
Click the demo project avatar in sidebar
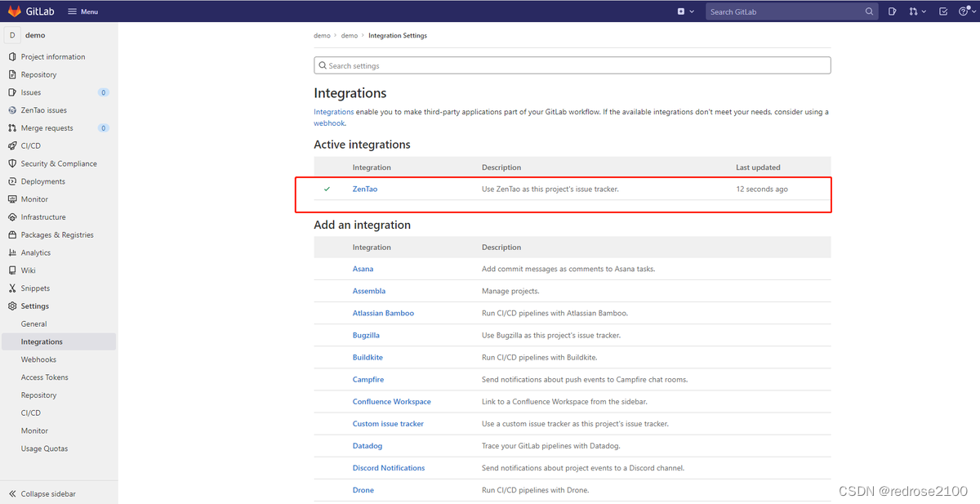[12, 35]
